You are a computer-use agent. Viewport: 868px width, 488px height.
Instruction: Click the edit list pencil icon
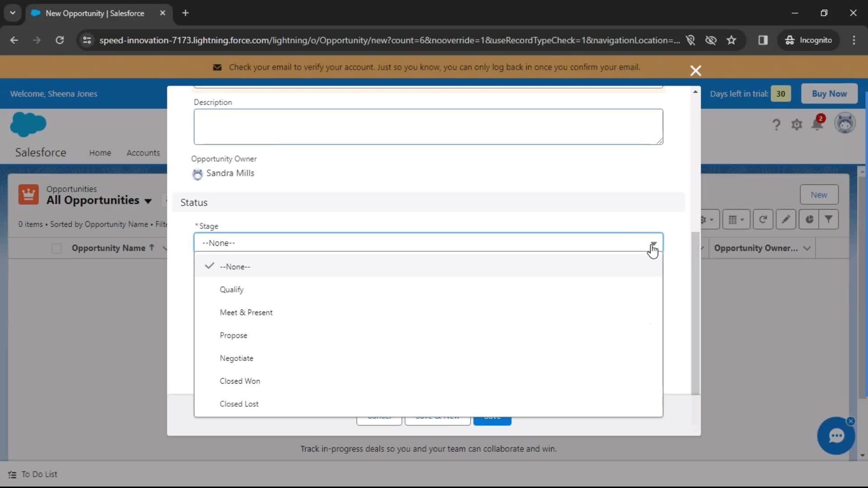point(786,220)
